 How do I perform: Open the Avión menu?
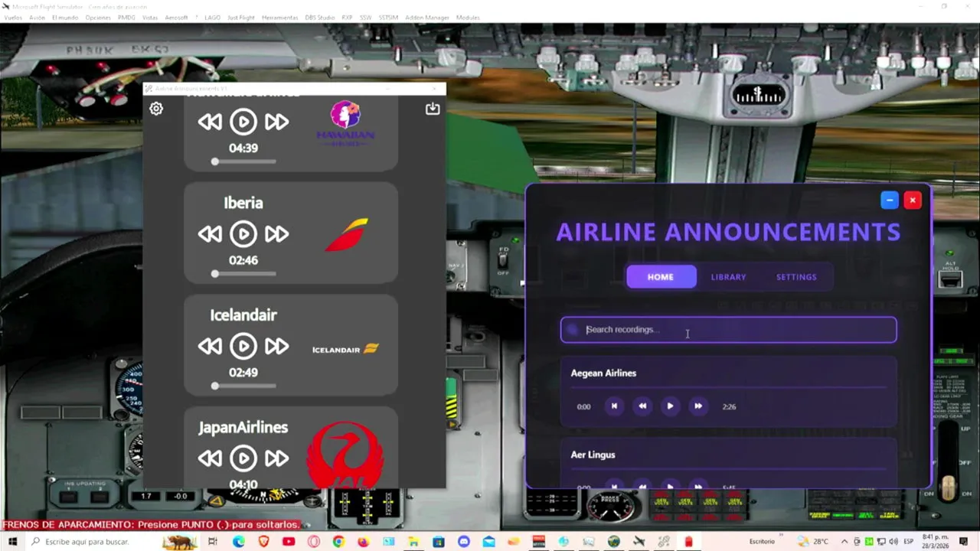point(37,18)
